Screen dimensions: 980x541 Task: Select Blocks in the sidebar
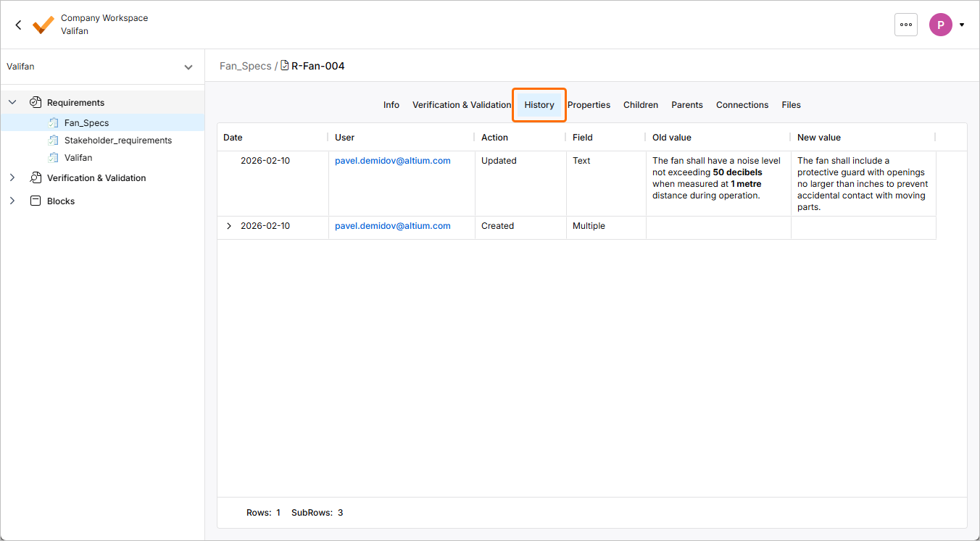click(x=61, y=201)
